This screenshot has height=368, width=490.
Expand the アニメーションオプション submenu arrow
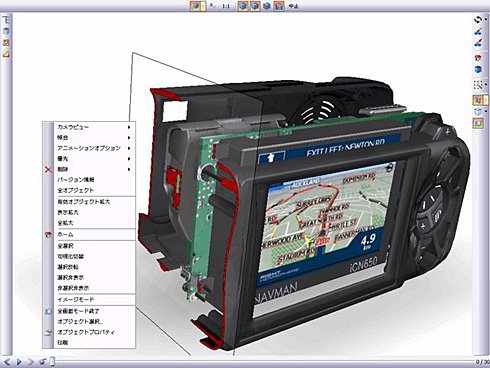[129, 148]
